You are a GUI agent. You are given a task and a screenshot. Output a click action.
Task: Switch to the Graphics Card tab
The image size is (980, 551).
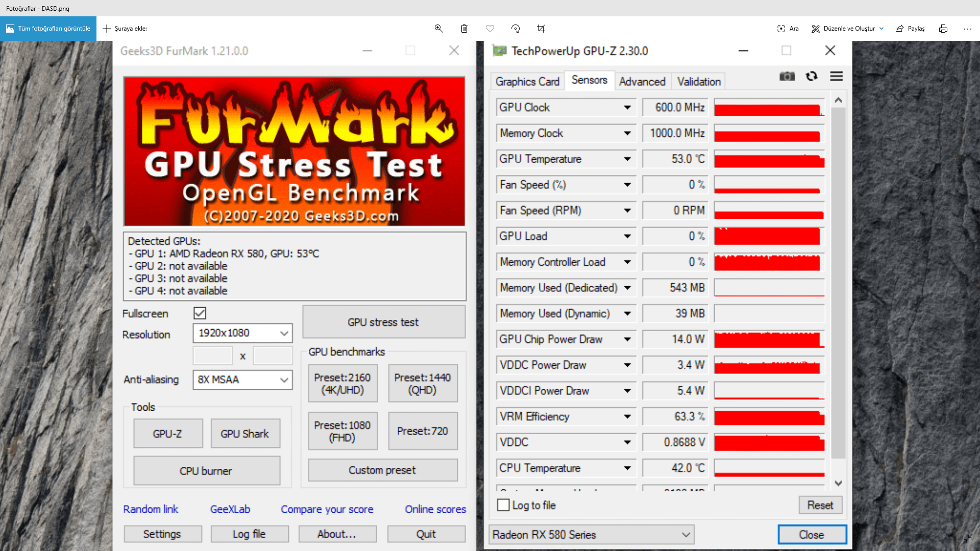tap(527, 82)
